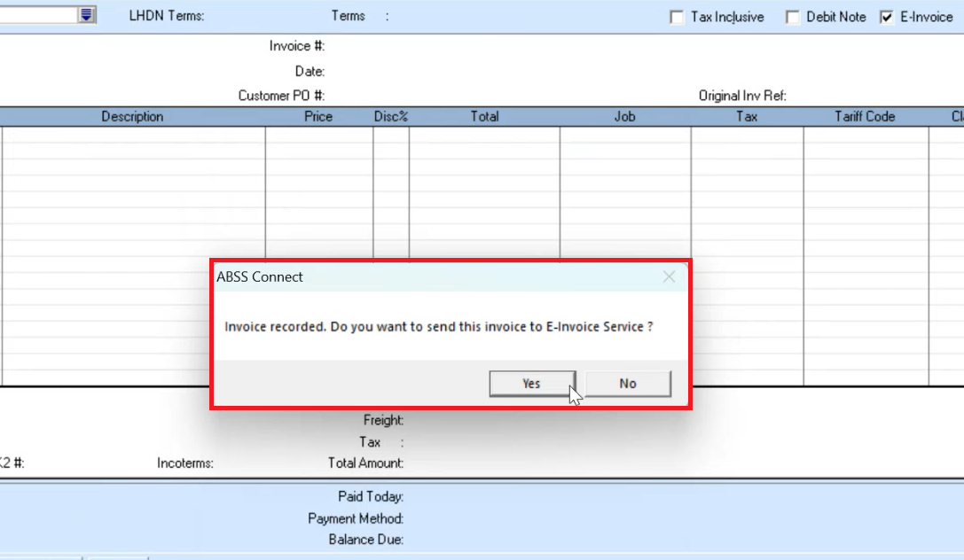Close the ABSS Connect dialog
This screenshot has width=964, height=560.
point(669,277)
